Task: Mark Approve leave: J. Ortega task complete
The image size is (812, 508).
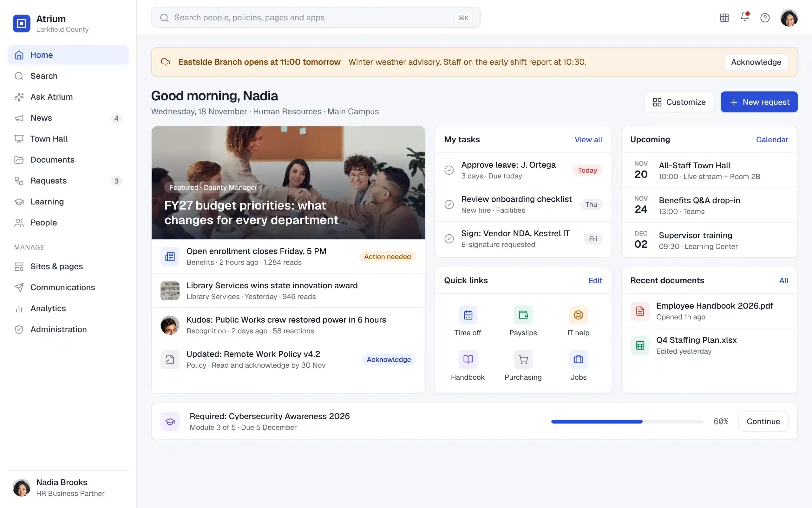Action: tap(449, 170)
